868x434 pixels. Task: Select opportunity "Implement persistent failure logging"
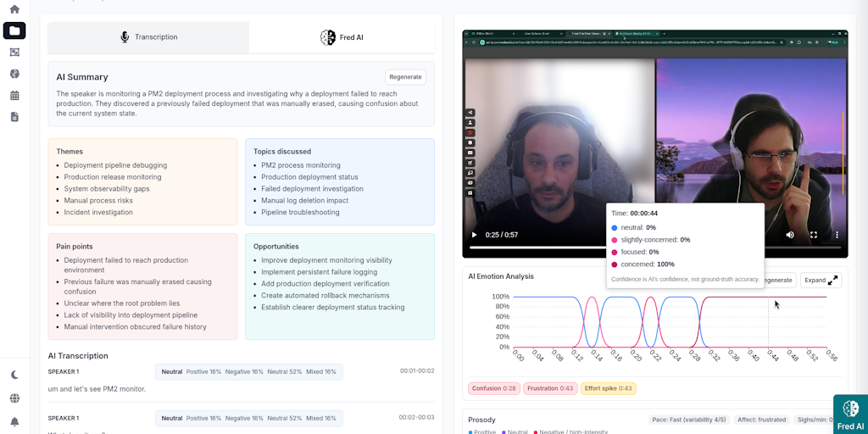coord(320,272)
